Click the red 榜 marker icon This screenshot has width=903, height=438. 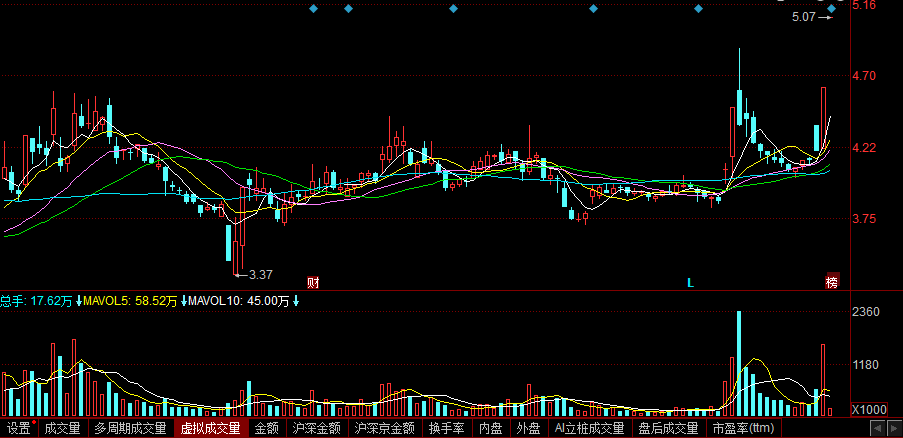tap(832, 282)
